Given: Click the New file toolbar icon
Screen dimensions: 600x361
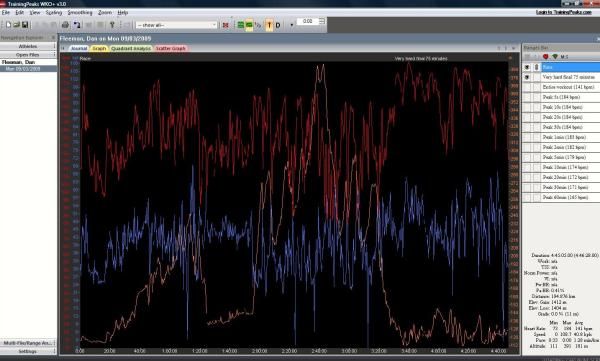Looking at the screenshot, I should (x=8, y=25).
